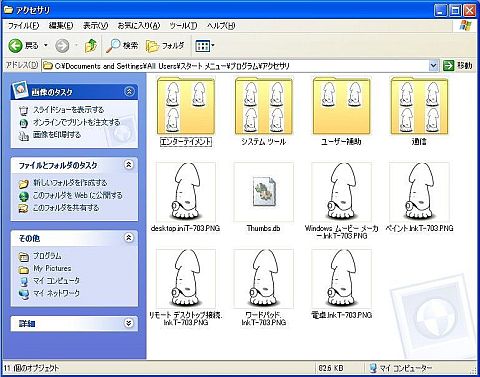Viewport: 480px width, 377px height.
Task: Click このフォルダを共有する link
Action: (66, 208)
